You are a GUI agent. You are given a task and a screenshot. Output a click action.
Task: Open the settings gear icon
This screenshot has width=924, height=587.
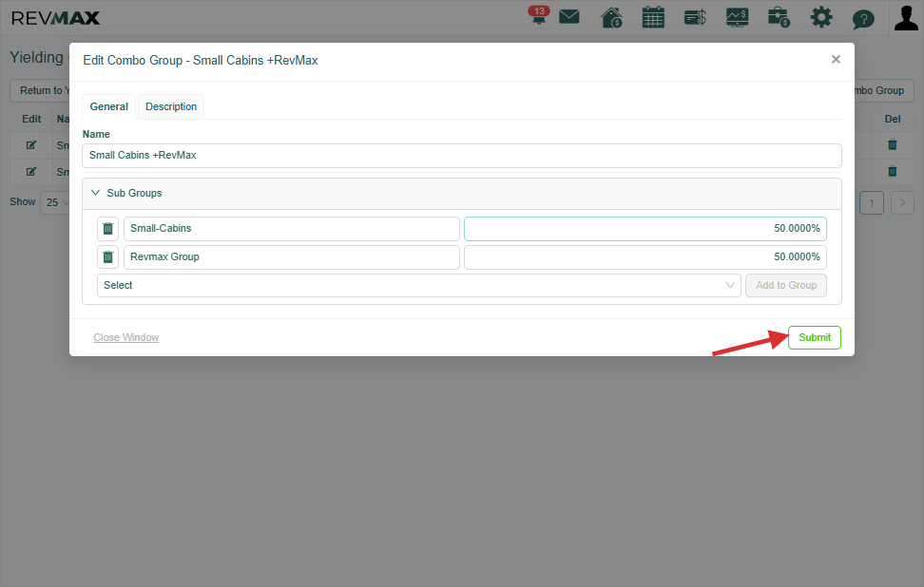[x=821, y=17]
